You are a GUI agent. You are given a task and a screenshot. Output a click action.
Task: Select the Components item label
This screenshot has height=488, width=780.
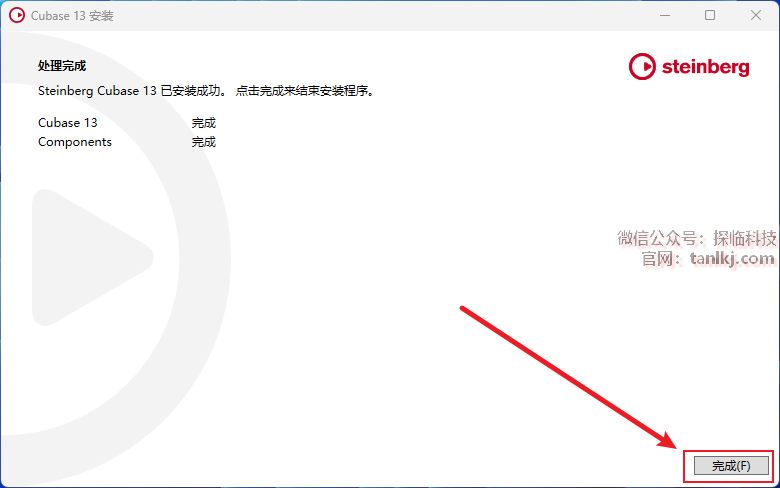[75, 142]
